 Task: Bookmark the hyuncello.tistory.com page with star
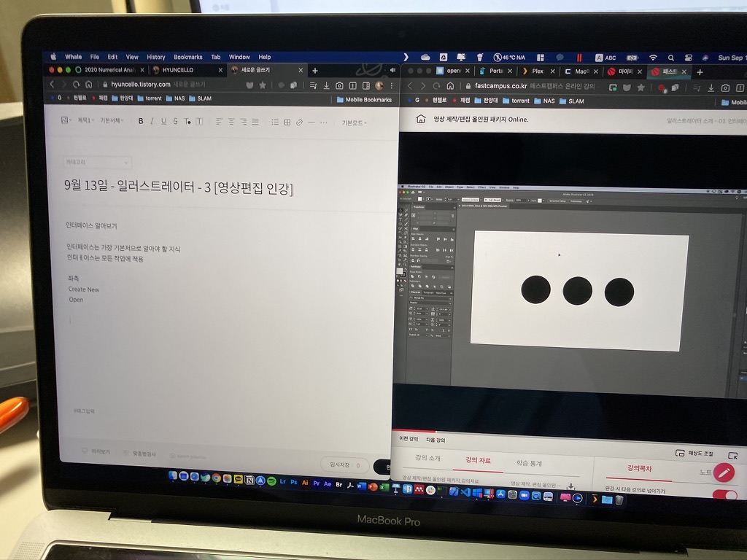263,85
